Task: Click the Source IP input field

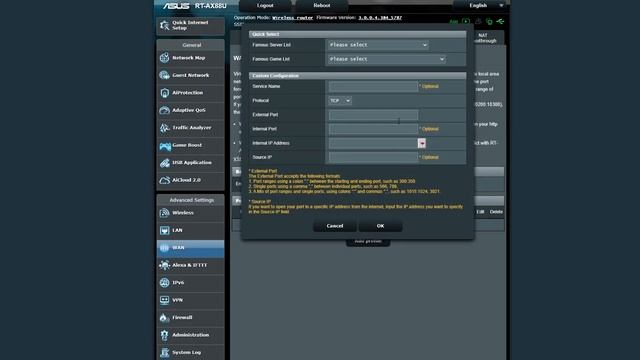Action: [x=373, y=157]
